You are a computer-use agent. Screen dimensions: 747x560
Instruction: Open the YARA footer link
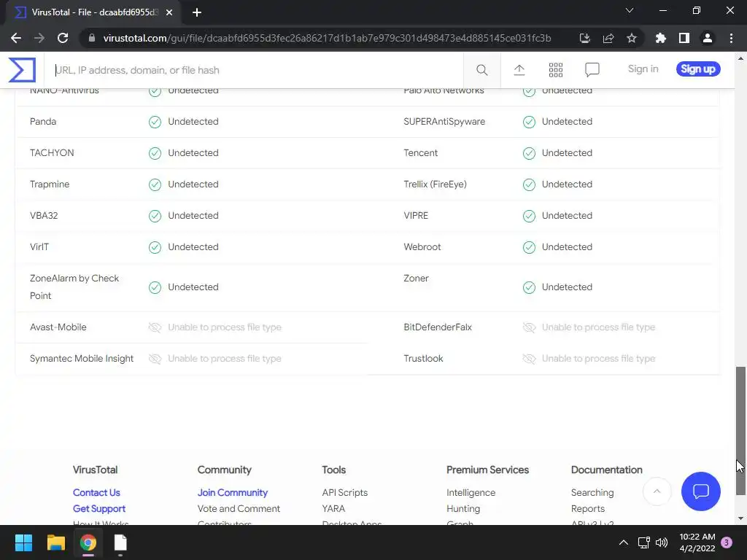point(333,508)
